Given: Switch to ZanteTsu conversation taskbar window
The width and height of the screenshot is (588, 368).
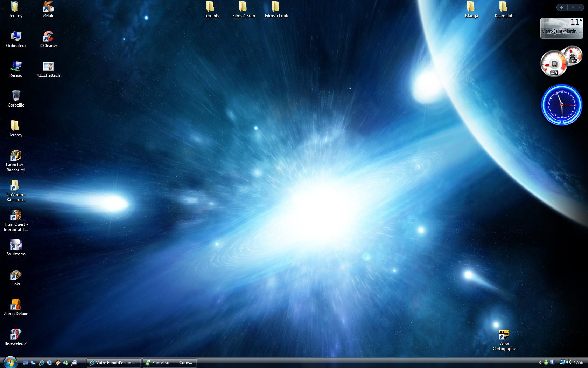Looking at the screenshot, I should (x=170, y=363).
